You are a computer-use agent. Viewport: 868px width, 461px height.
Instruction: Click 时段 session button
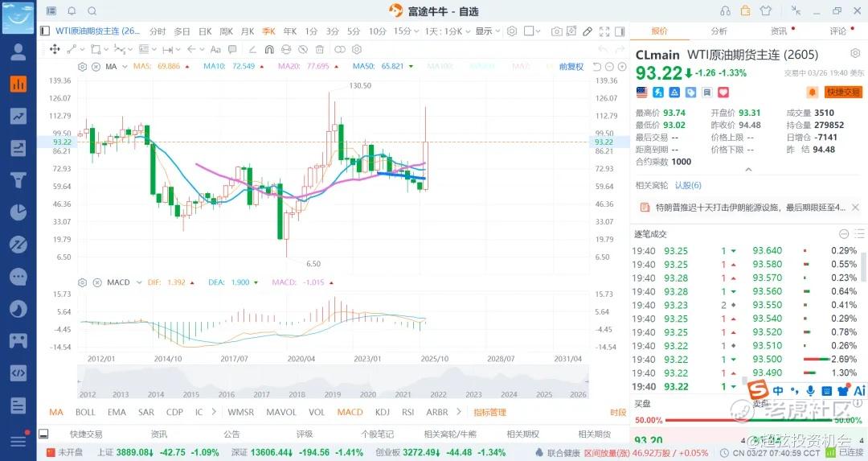click(x=618, y=412)
